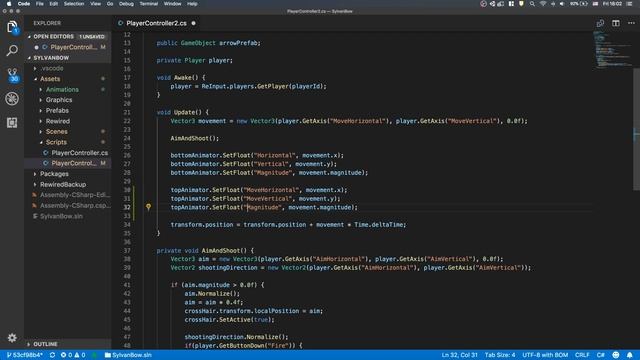The width and height of the screenshot is (640, 360).
Task: Open the File menu
Action: click(x=40, y=4)
